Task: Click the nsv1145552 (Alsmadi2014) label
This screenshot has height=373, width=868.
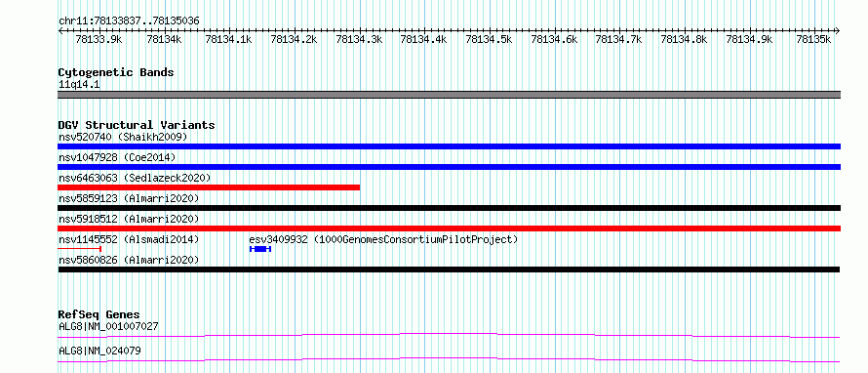Action: (129, 239)
